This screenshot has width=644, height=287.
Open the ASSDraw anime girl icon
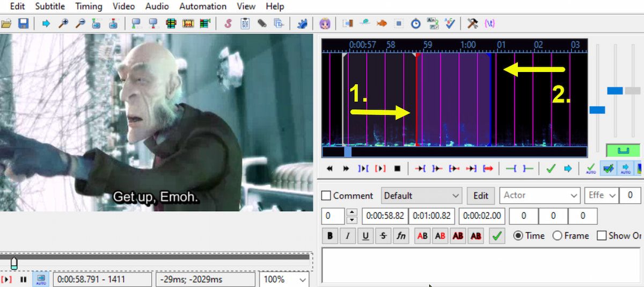pos(325,24)
